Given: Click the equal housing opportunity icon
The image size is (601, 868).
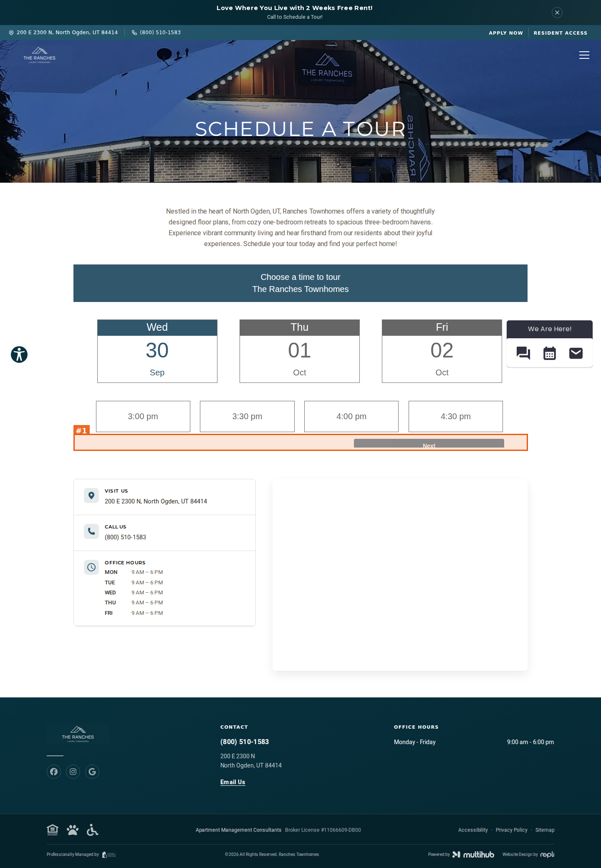Looking at the screenshot, I should [53, 830].
